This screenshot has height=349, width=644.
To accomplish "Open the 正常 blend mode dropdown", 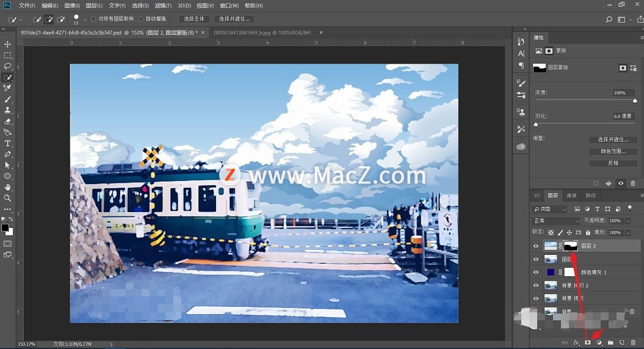I will (555, 221).
